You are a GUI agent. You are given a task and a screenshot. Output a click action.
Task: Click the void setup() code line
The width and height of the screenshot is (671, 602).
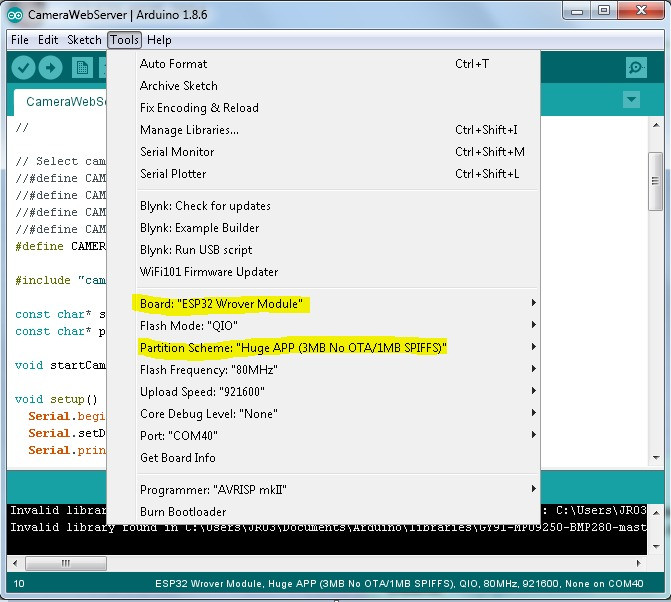[56, 399]
